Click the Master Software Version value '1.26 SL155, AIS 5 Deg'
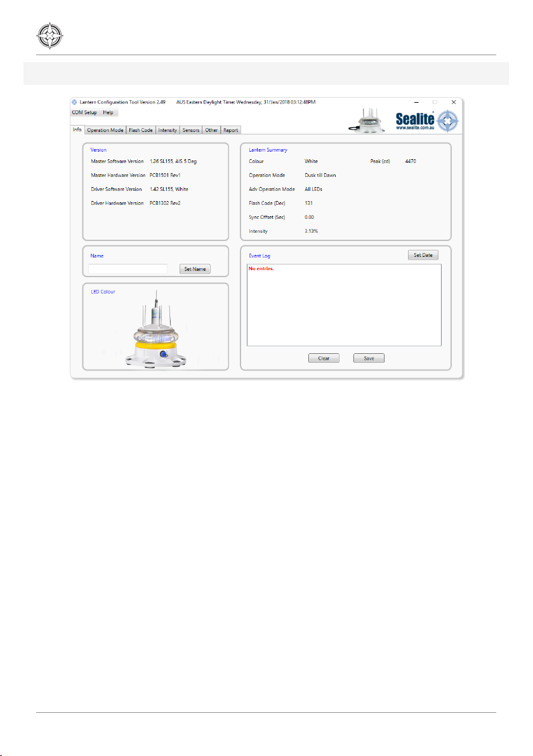Image resolution: width=533 pixels, height=756 pixels. (173, 162)
